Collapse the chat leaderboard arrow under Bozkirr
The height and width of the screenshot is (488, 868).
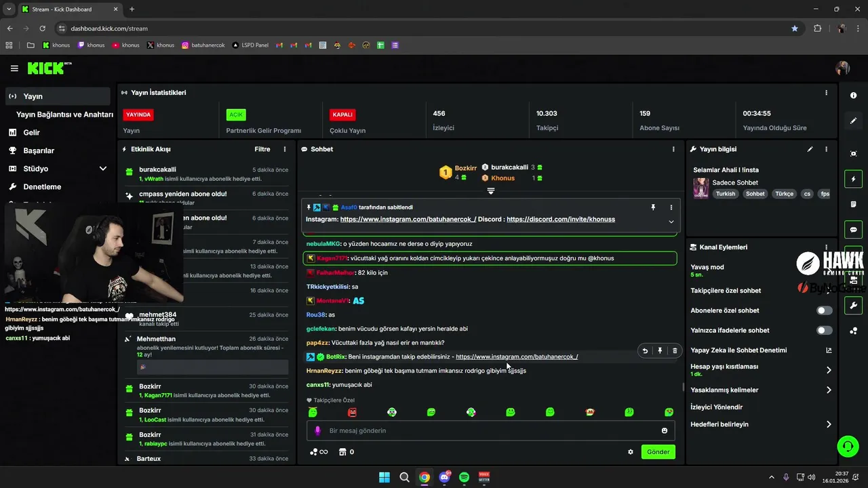pos(491,191)
